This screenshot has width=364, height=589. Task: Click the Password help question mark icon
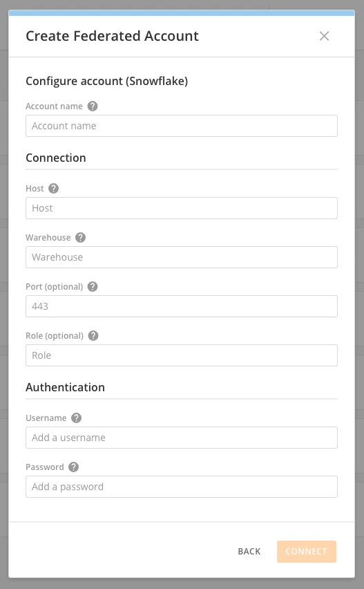[x=73, y=467]
